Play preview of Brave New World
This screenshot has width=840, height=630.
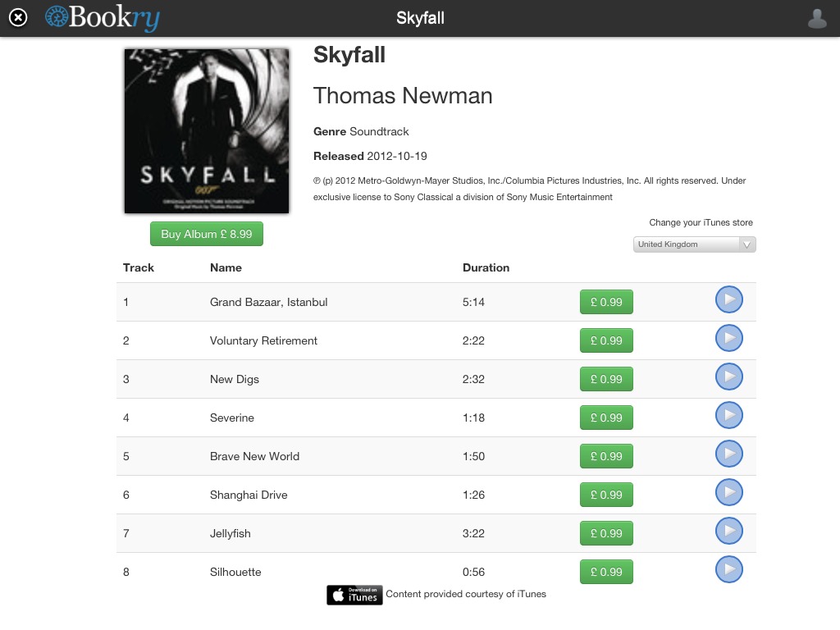click(728, 454)
